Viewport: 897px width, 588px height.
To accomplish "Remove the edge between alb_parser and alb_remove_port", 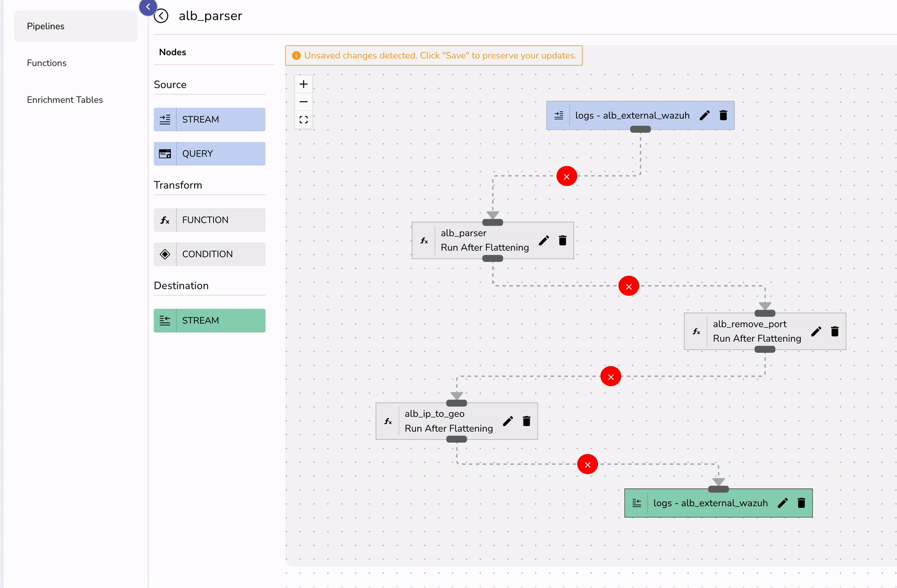I will [628, 285].
